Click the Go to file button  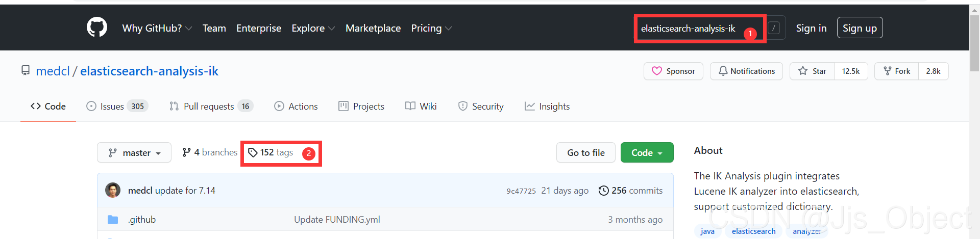[x=585, y=153]
